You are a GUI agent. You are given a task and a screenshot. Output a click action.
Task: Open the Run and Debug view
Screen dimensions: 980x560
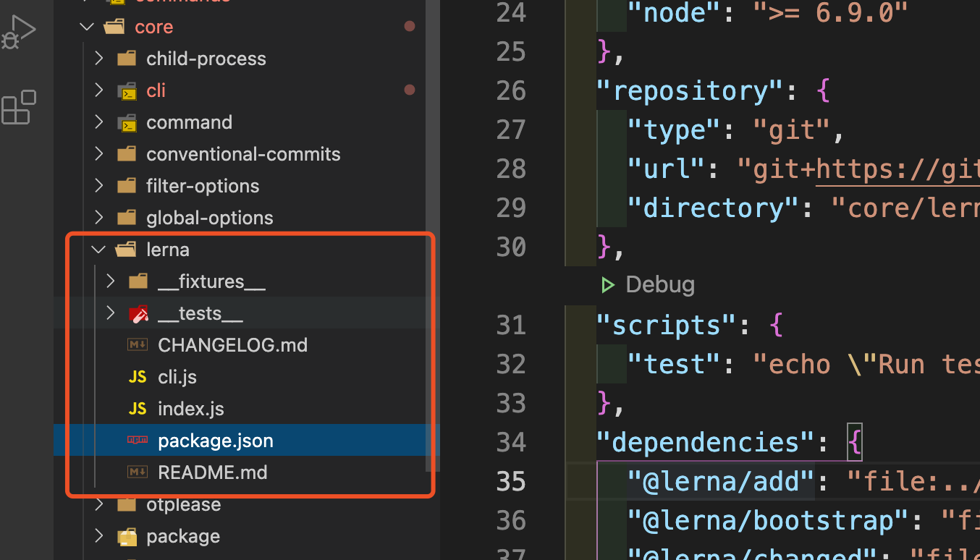coord(18,33)
